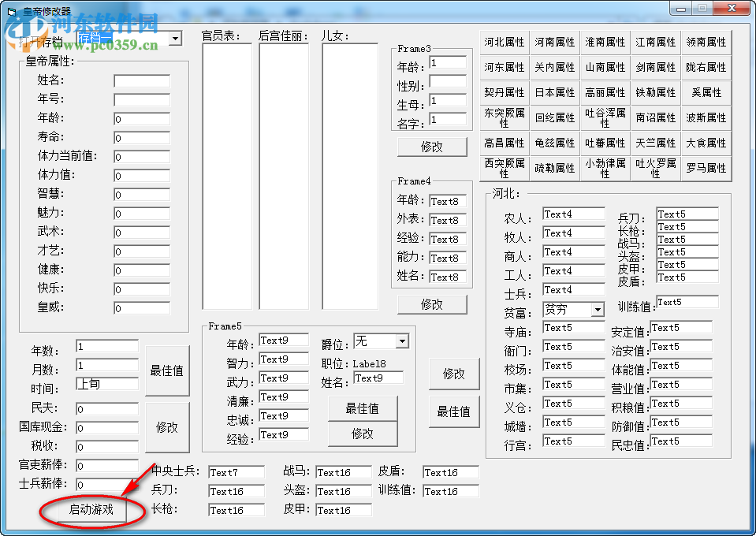Click 修改 below the Frame4 fields
This screenshot has width=756, height=536.
point(432,303)
